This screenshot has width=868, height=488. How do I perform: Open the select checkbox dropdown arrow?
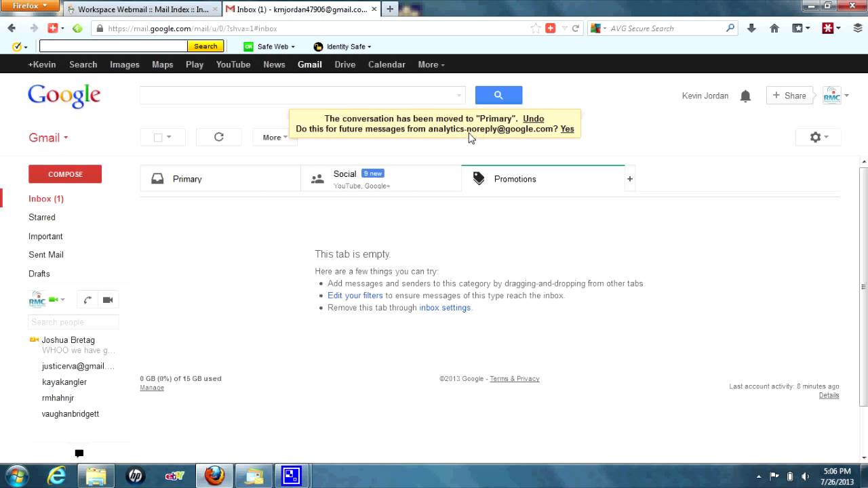tap(169, 137)
